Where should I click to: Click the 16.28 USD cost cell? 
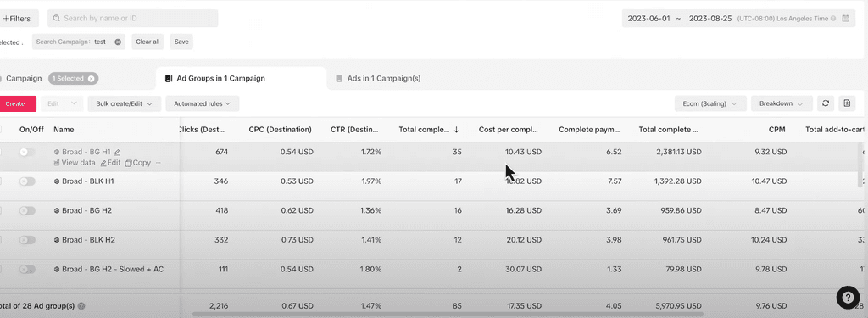[522, 210]
